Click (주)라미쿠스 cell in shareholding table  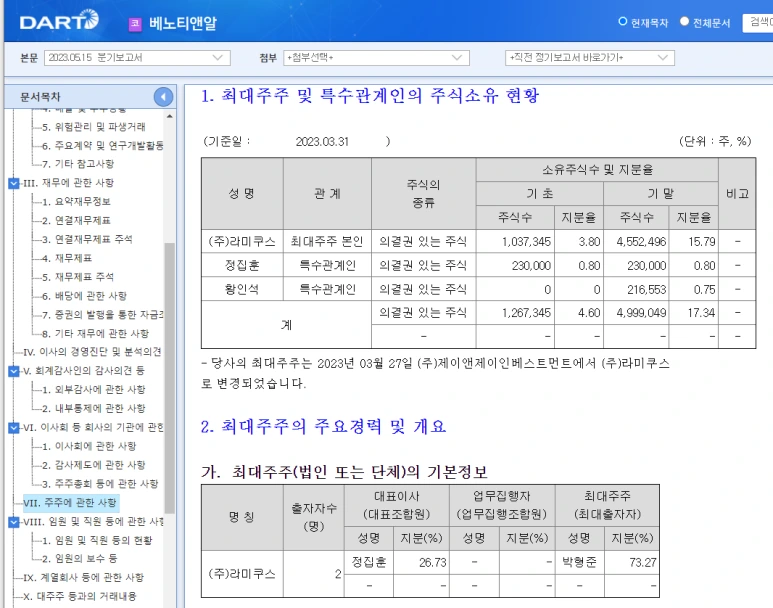point(242,242)
